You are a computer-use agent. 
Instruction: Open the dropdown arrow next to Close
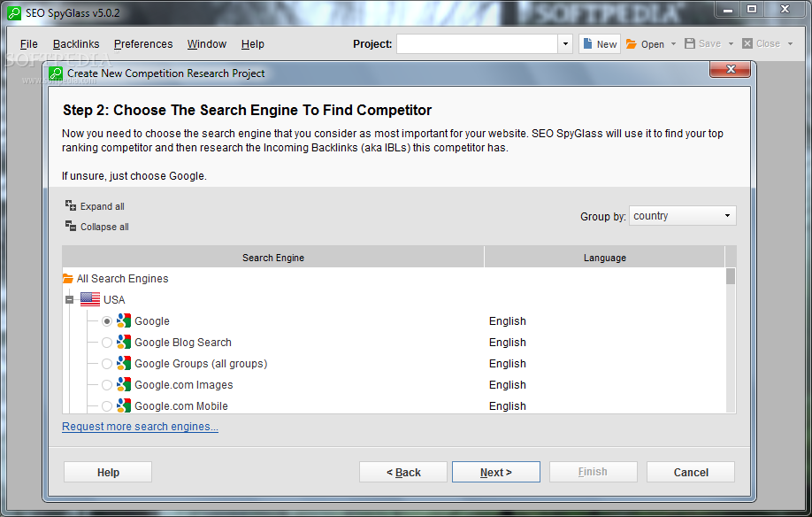coord(790,44)
